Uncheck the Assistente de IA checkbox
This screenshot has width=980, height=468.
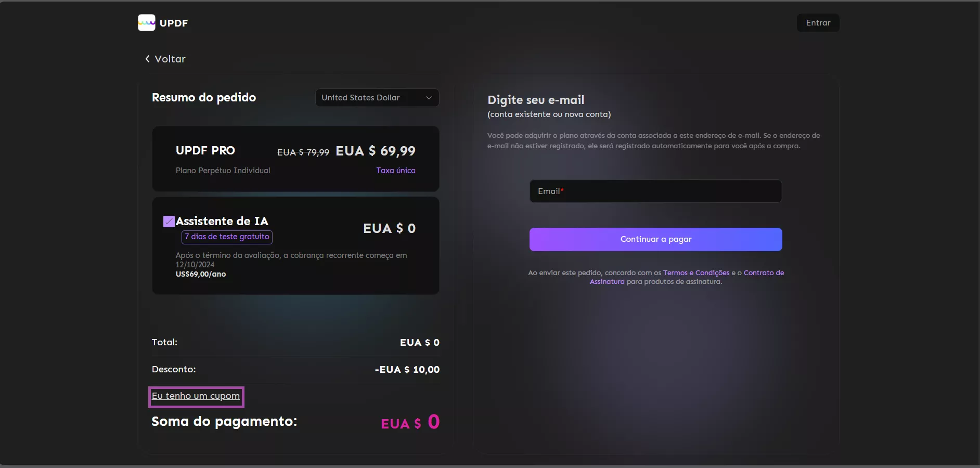[169, 222]
